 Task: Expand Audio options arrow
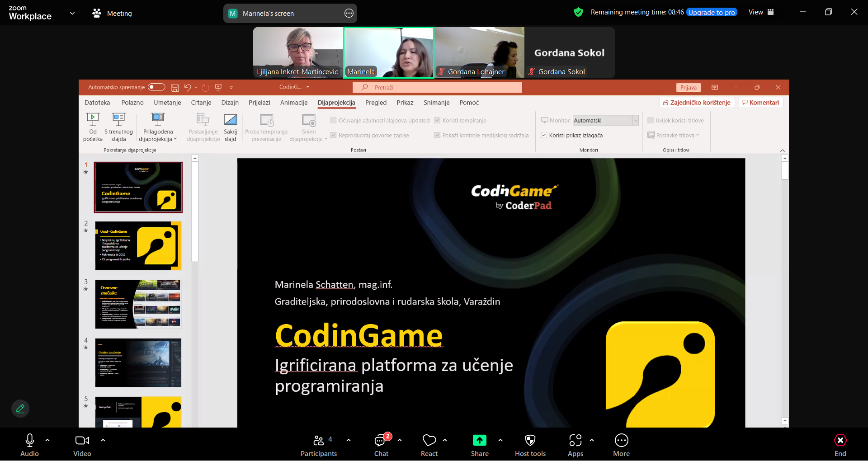click(x=47, y=440)
